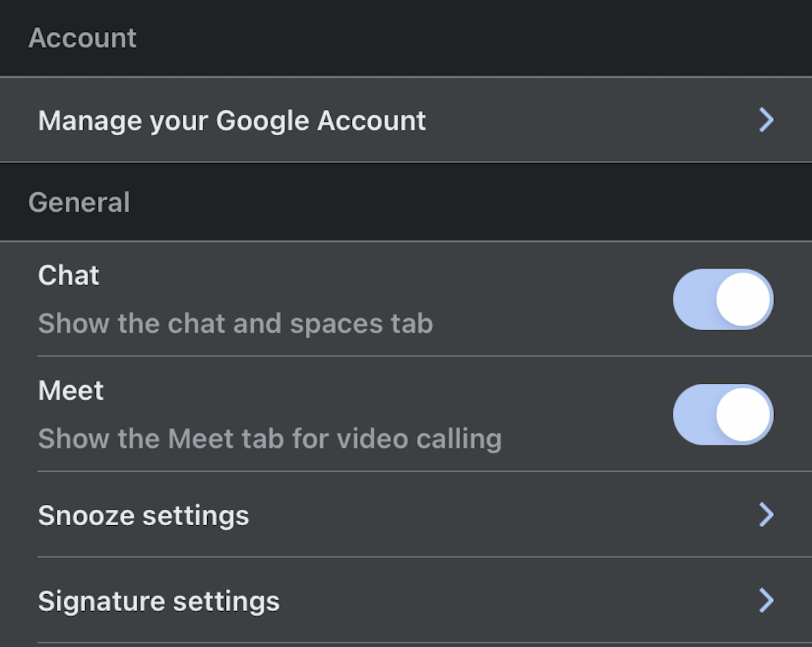Image resolution: width=812 pixels, height=647 pixels.
Task: Open Snooze settings
Action: pyautogui.click(x=143, y=516)
